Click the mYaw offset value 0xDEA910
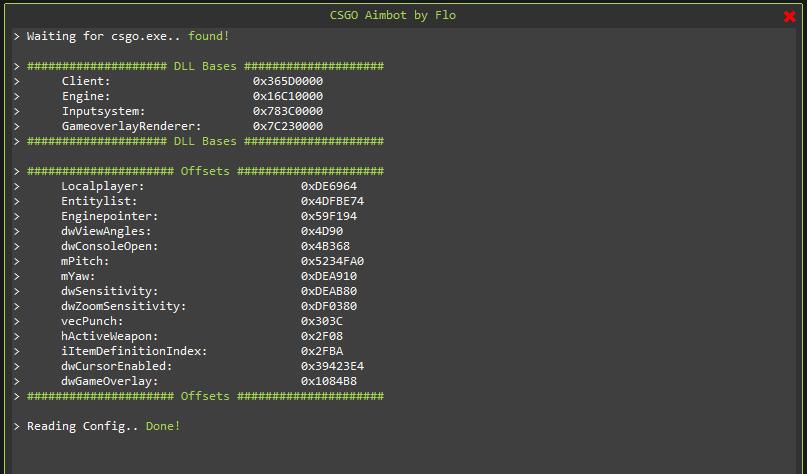 coord(328,276)
